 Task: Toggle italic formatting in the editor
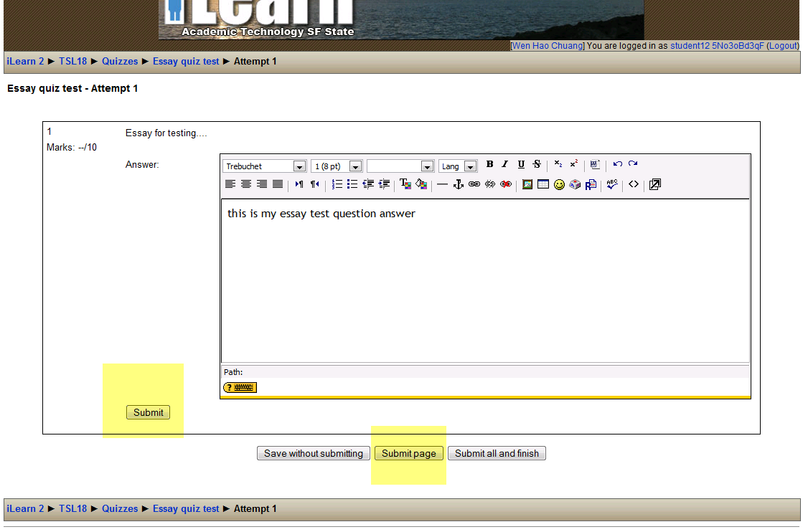pyautogui.click(x=505, y=164)
